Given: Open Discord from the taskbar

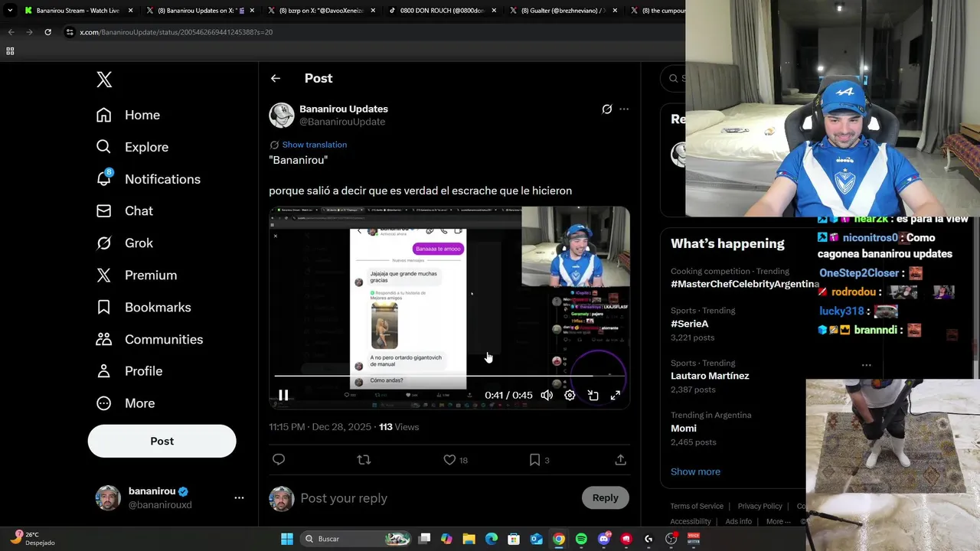Looking at the screenshot, I should tap(604, 539).
